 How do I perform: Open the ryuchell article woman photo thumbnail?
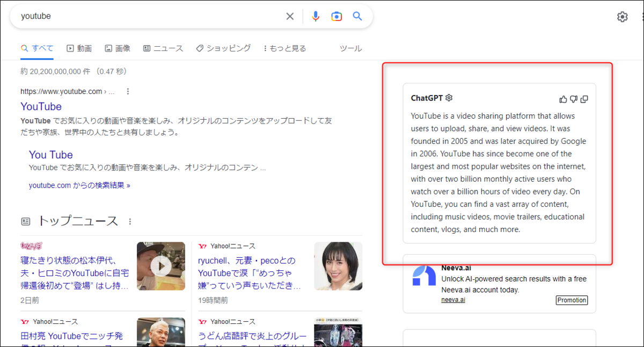pyautogui.click(x=338, y=266)
